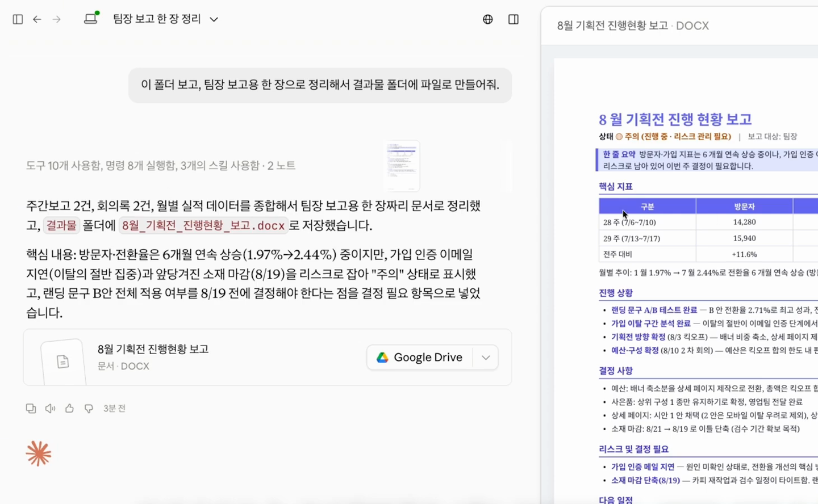Click the 결과물 folder tag

point(61,225)
